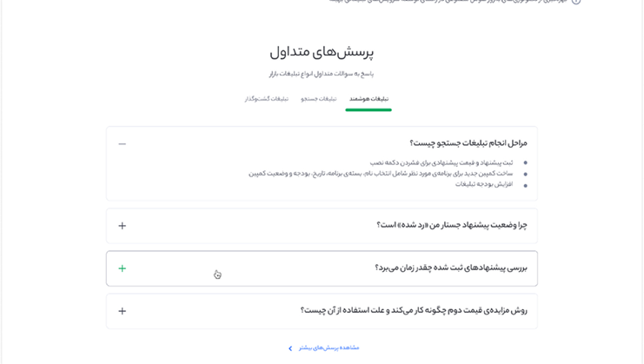Click the info icon at the top right
644x364 pixels.
[x=576, y=1]
